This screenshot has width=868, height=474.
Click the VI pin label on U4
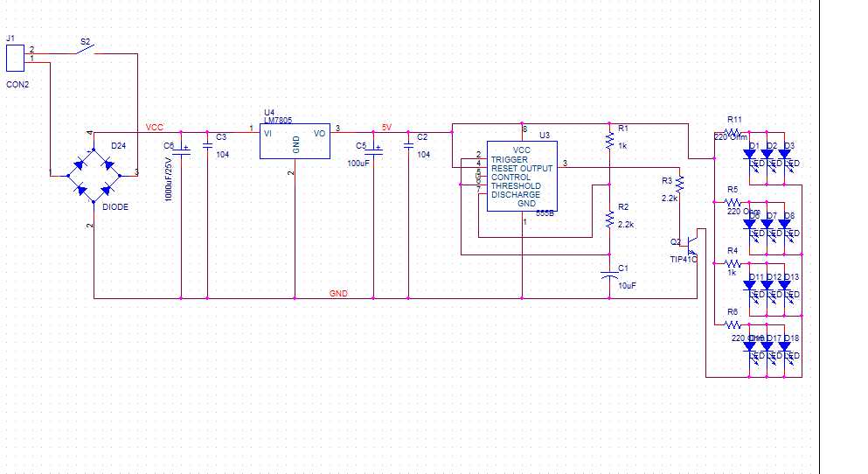[268, 134]
